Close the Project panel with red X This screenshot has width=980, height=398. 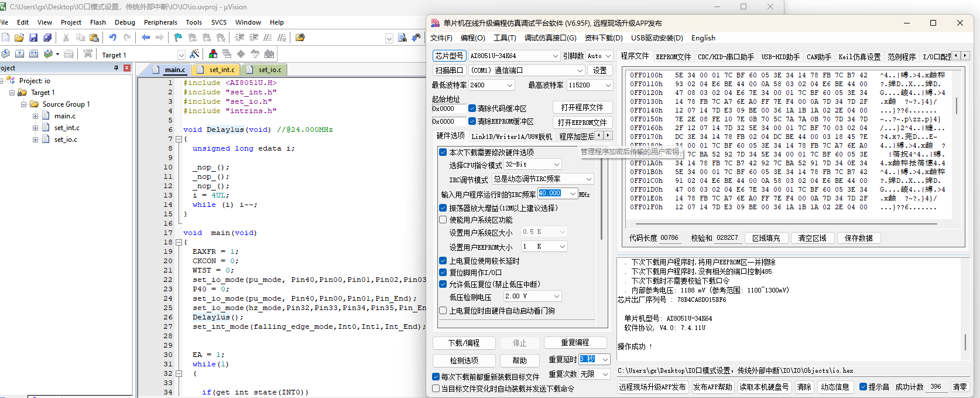coord(127,68)
